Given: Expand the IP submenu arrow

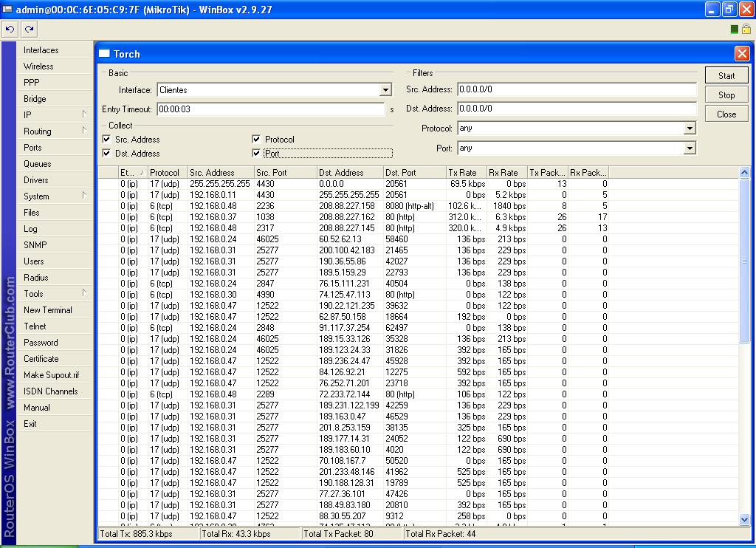Looking at the screenshot, I should click(84, 114).
